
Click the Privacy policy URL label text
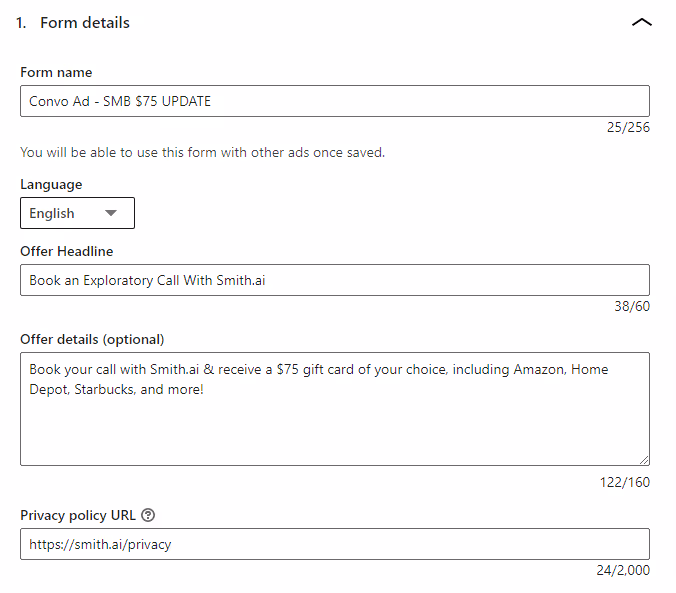pos(78,515)
